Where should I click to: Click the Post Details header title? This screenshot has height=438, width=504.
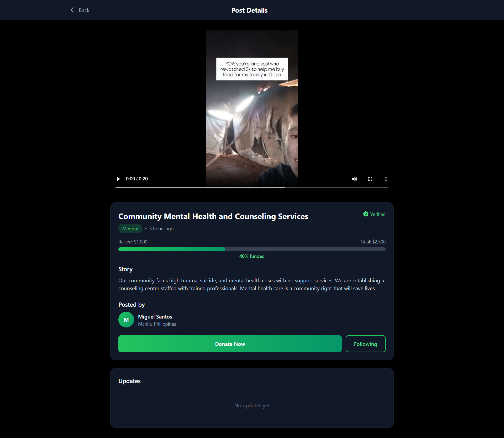249,10
